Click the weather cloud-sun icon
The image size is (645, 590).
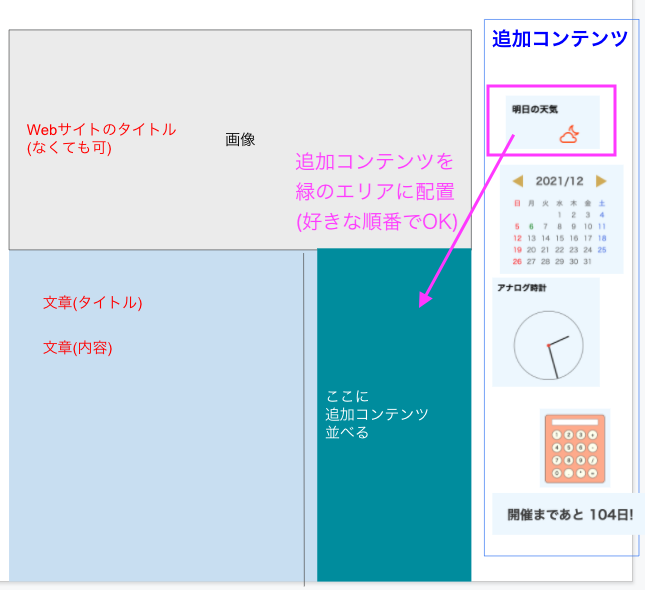(x=568, y=134)
